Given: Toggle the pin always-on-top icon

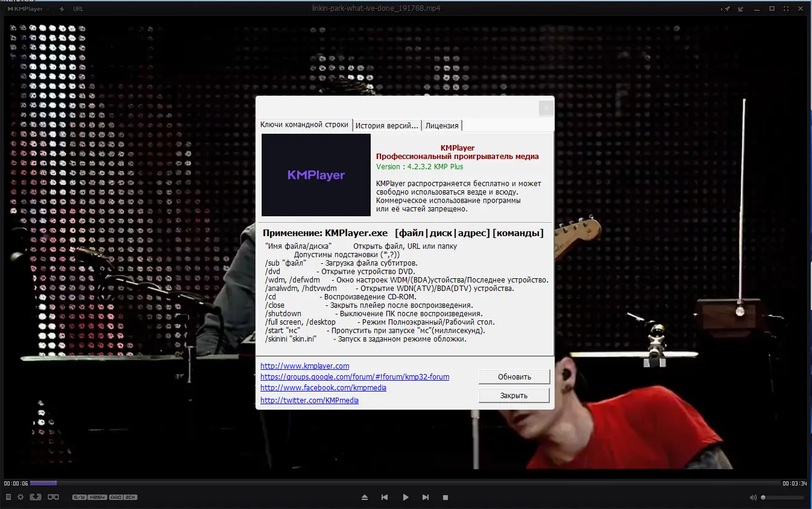Looking at the screenshot, I should (727, 9).
